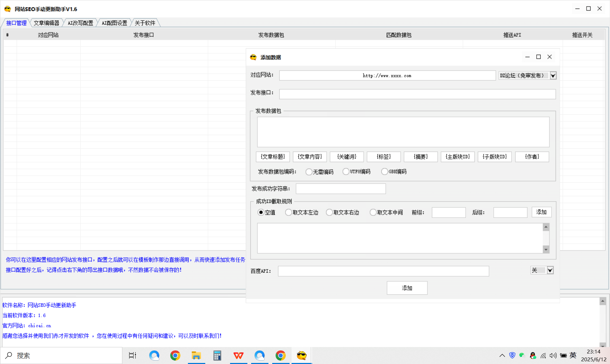Click the bottom 添加 submit button
Image resolution: width=610 pixels, height=364 pixels.
(407, 288)
